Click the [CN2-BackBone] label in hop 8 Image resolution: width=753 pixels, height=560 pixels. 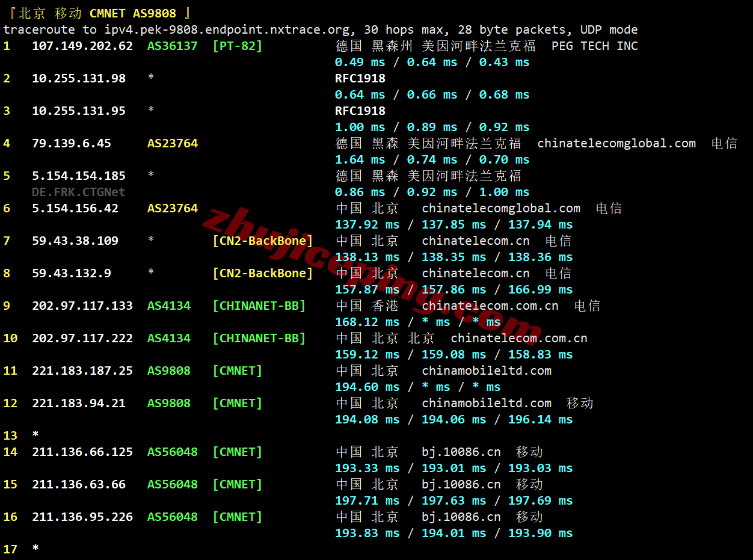click(x=263, y=273)
